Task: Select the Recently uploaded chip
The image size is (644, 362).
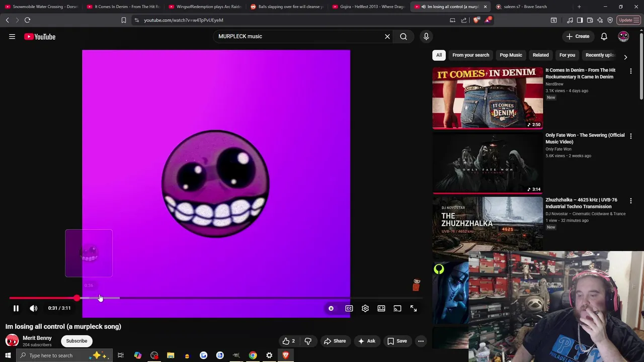Action: (600, 55)
